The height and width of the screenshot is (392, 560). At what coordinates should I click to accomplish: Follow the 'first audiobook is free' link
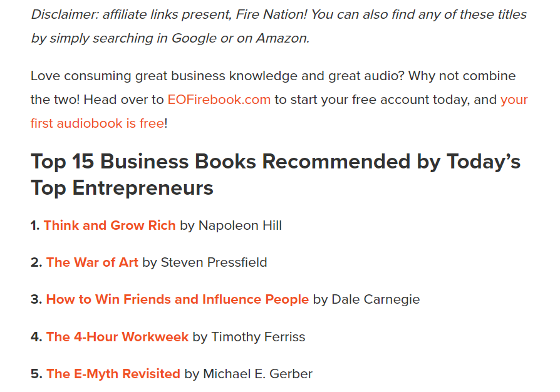[x=98, y=123]
